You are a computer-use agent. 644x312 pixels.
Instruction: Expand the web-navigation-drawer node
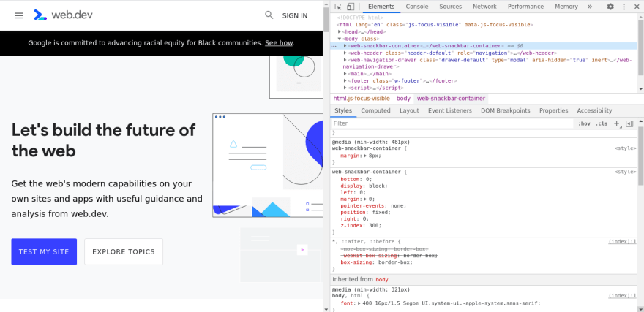[345, 60]
